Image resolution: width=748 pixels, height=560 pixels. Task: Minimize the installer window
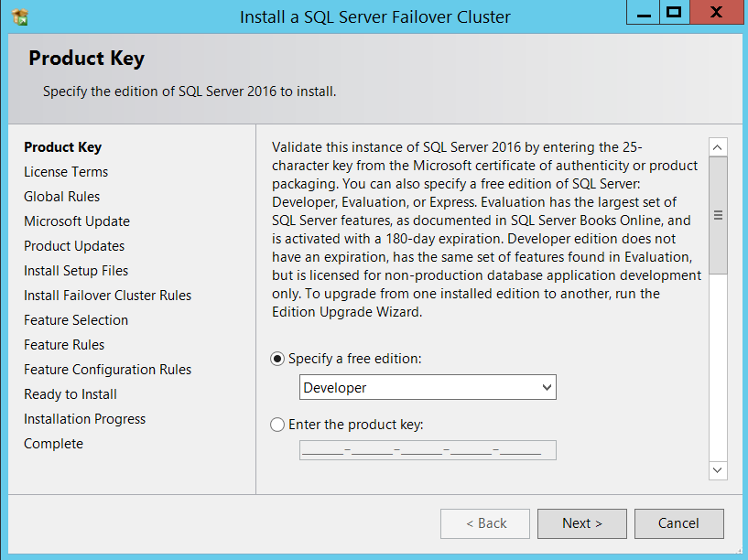click(x=643, y=12)
